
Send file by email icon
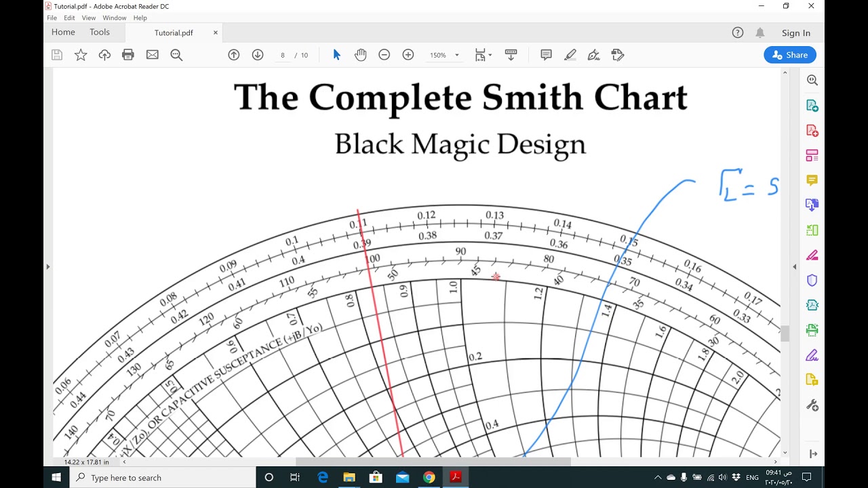(153, 55)
